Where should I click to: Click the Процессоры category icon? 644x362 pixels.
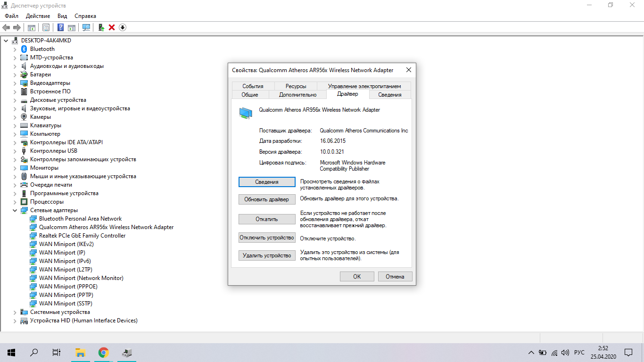(x=24, y=202)
